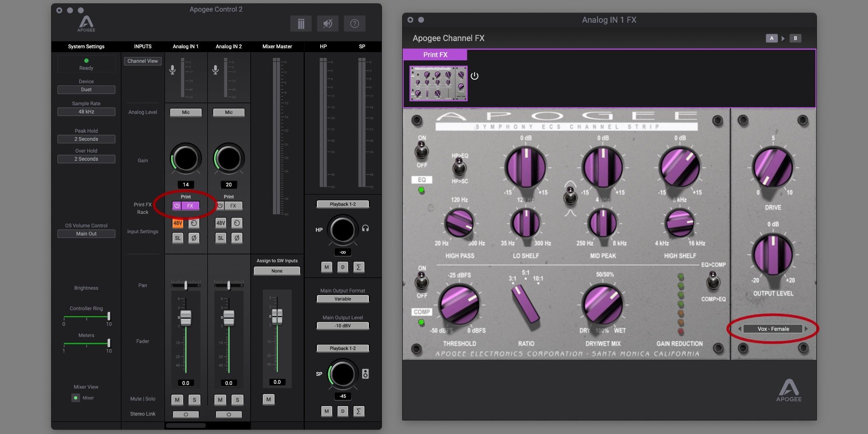Solo Analog IN 2 channel
Screen dimensions: 868x434
[237, 400]
